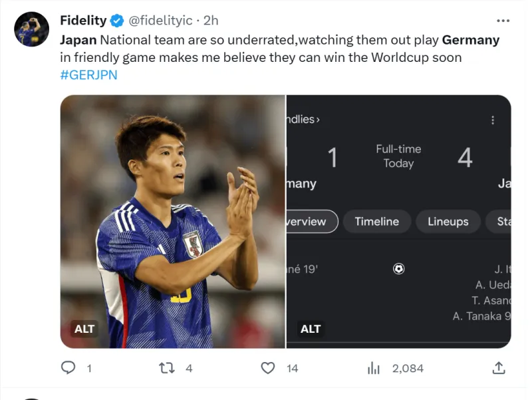Show ALT text for the player photo

pyautogui.click(x=84, y=329)
